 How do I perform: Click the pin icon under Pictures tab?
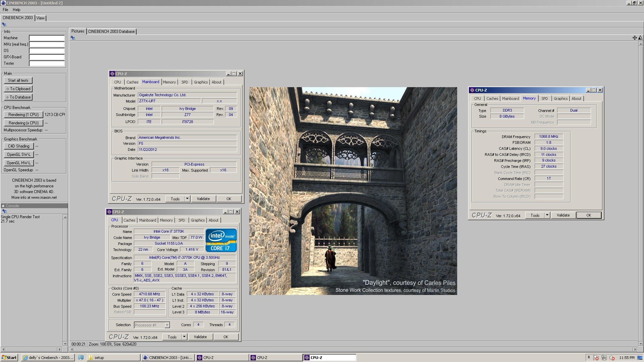(x=73, y=38)
